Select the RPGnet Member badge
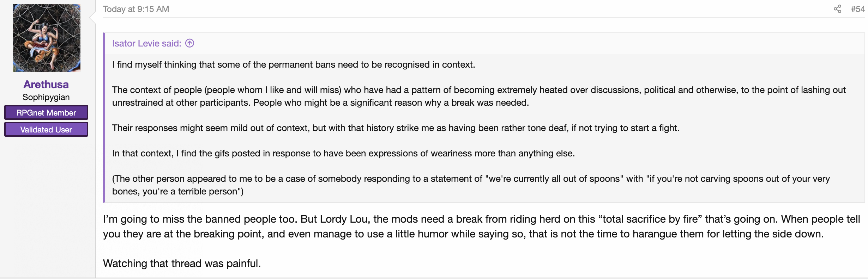The width and height of the screenshot is (868, 279). click(46, 113)
